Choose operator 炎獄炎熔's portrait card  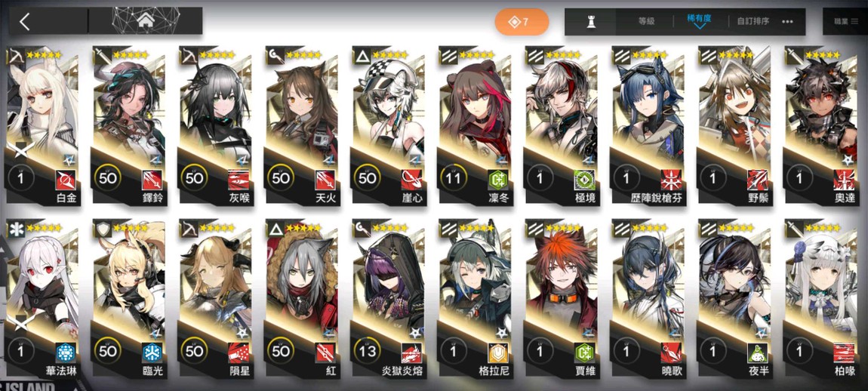click(x=388, y=299)
